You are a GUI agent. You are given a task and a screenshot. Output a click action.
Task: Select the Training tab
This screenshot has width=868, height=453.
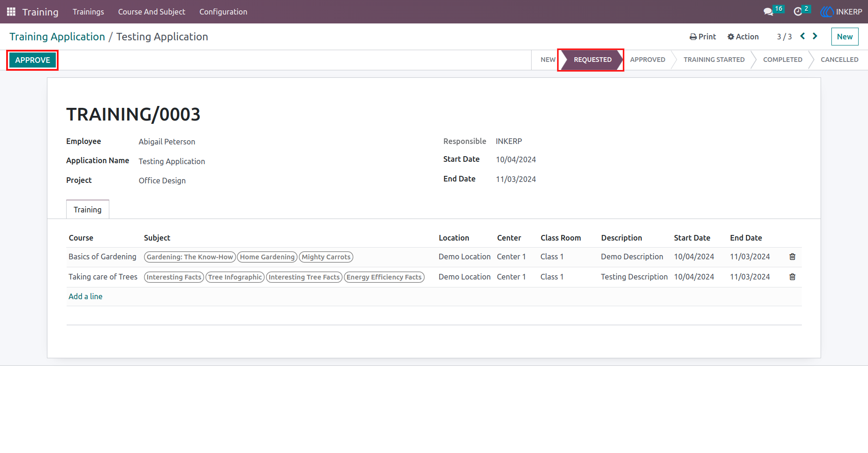click(x=88, y=210)
